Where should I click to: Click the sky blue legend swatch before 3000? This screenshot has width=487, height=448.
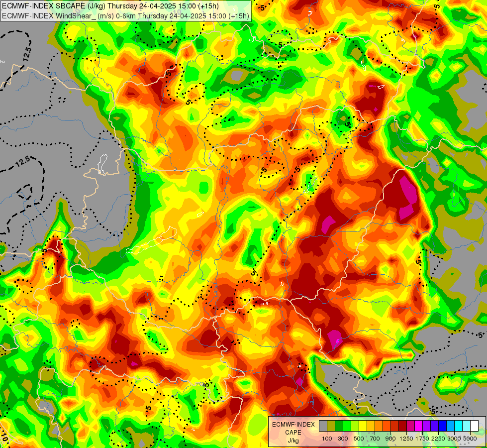[x=450, y=426]
